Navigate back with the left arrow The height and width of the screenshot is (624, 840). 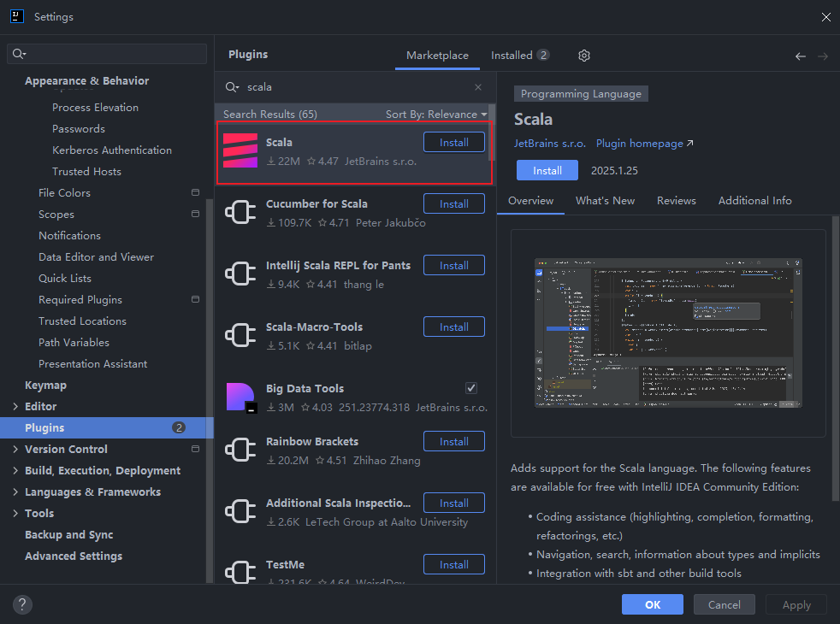pyautogui.click(x=801, y=56)
